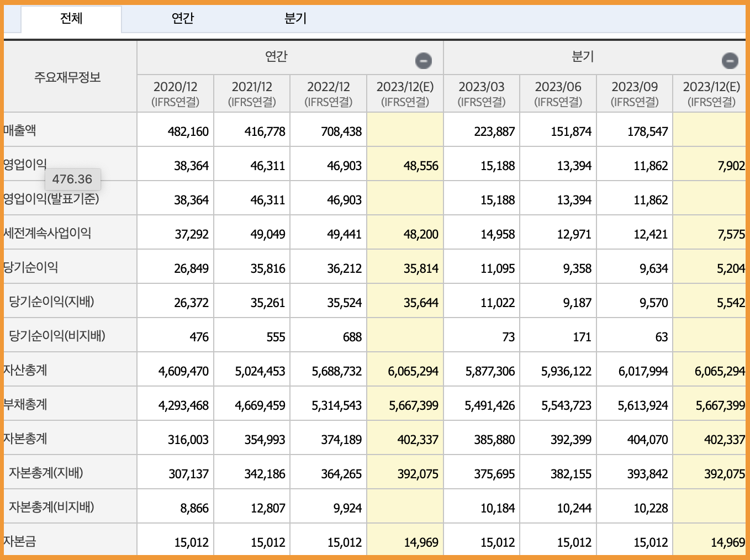Click the 자본총계(지배) row label

click(x=46, y=473)
